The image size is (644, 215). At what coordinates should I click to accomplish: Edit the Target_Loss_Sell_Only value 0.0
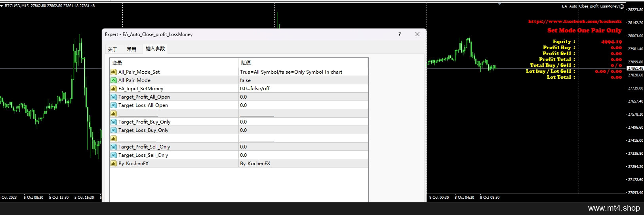[303, 155]
